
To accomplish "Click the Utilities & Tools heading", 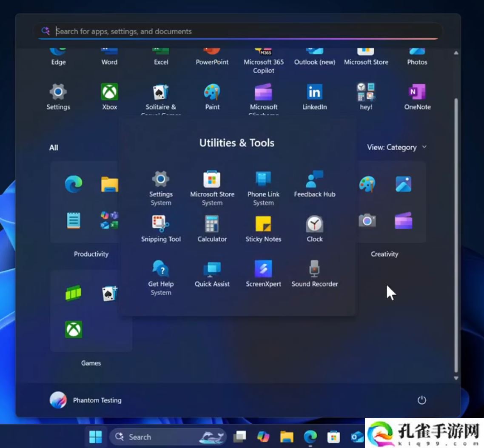I will click(x=237, y=143).
